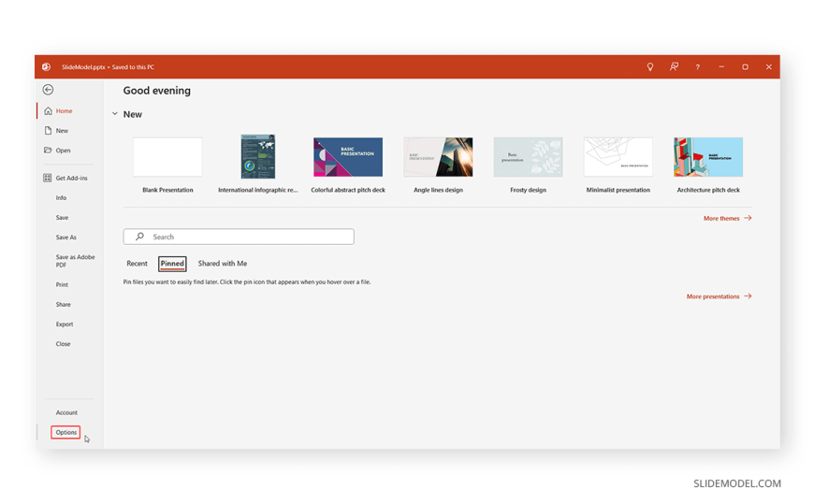
Task: Select the Colorful abstract pitch deck thumbnail
Action: click(348, 157)
